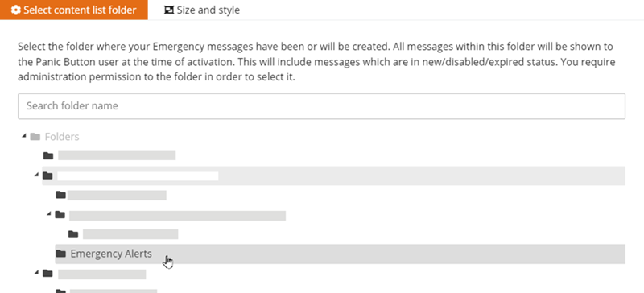This screenshot has width=644, height=293.
Task: Collapse the highlighted light-grey folder row's arrow
Action: 36,175
